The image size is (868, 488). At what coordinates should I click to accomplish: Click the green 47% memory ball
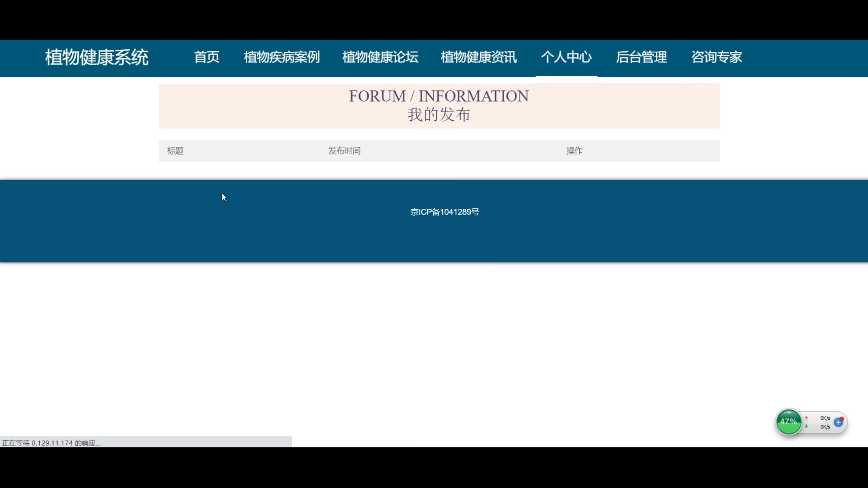click(x=788, y=422)
